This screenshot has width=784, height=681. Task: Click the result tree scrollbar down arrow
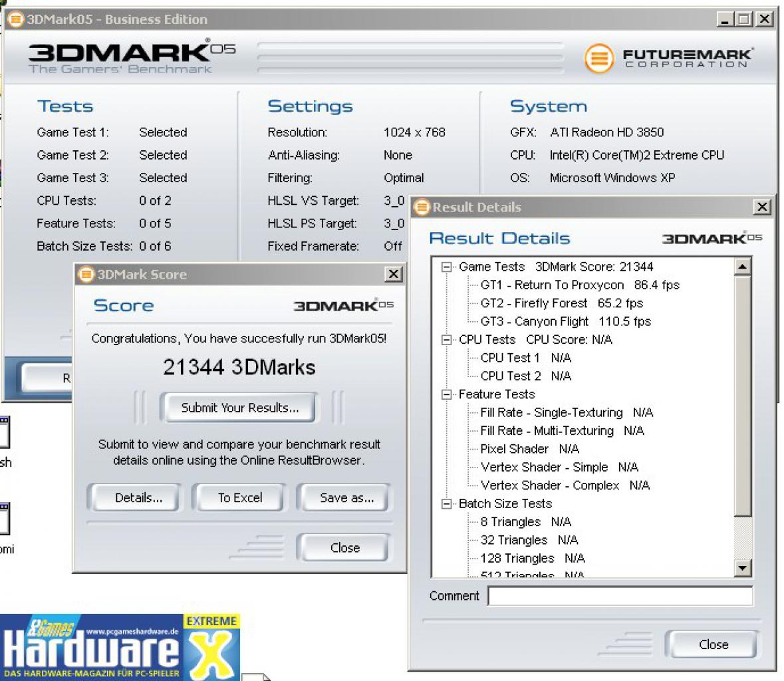click(743, 567)
